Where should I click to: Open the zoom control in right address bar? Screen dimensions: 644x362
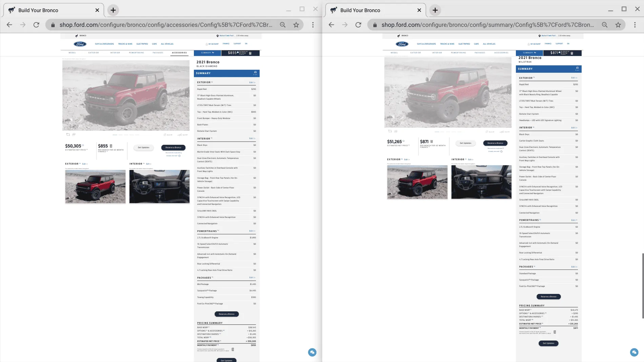605,25
